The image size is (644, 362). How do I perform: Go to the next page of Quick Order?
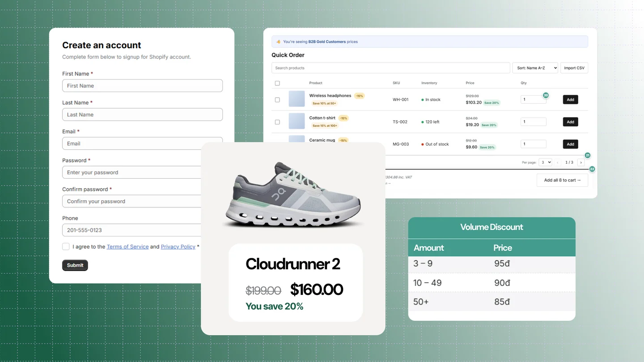[581, 163]
